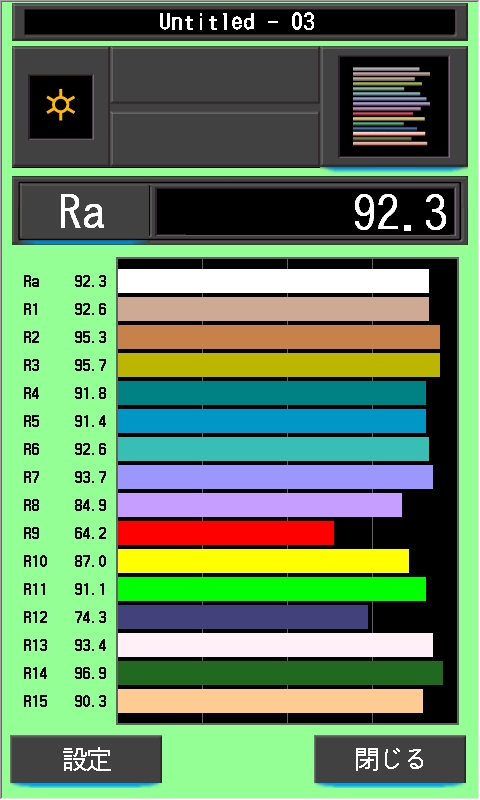480x800 pixels.
Task: Click the Ra row label in list
Action: [x=31, y=282]
